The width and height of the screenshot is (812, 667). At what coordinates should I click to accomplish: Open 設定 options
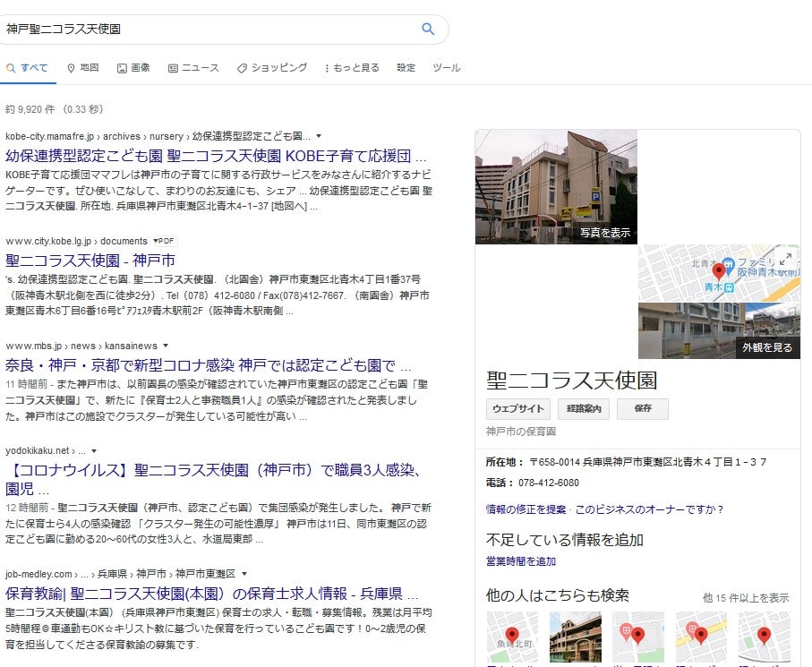coord(406,68)
